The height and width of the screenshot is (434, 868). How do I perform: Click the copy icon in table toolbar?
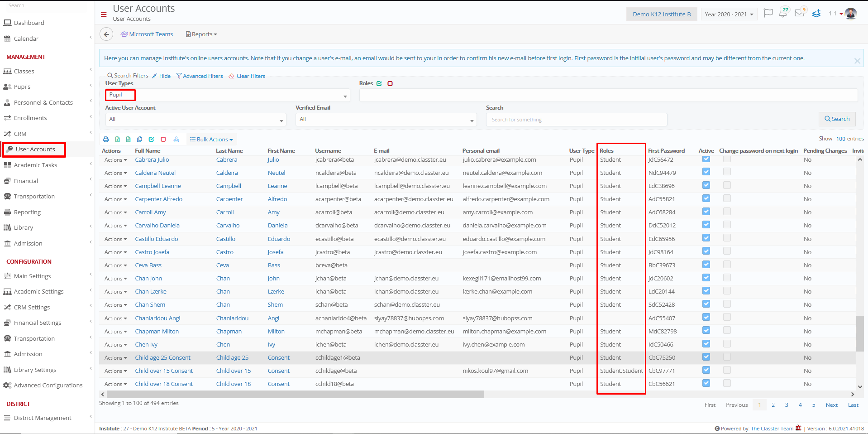pos(140,140)
